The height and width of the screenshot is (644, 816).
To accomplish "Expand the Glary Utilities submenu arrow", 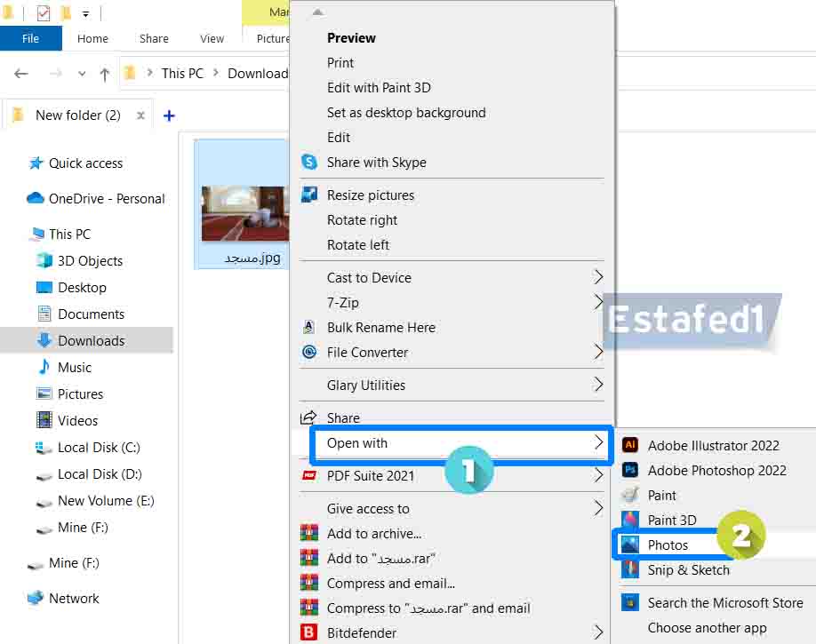I will click(x=598, y=386).
